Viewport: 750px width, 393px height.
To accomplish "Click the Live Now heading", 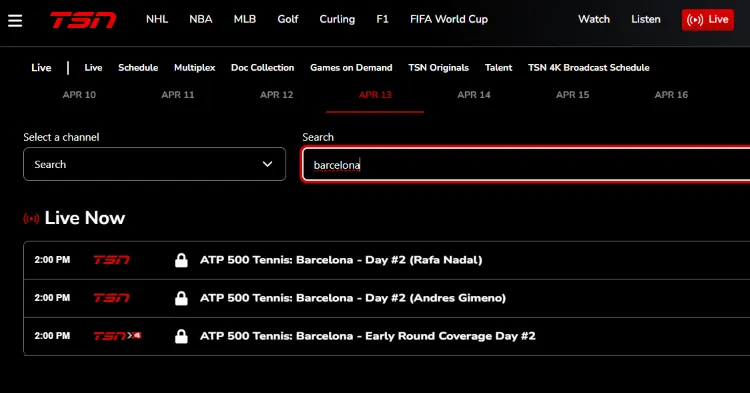I will [85, 218].
